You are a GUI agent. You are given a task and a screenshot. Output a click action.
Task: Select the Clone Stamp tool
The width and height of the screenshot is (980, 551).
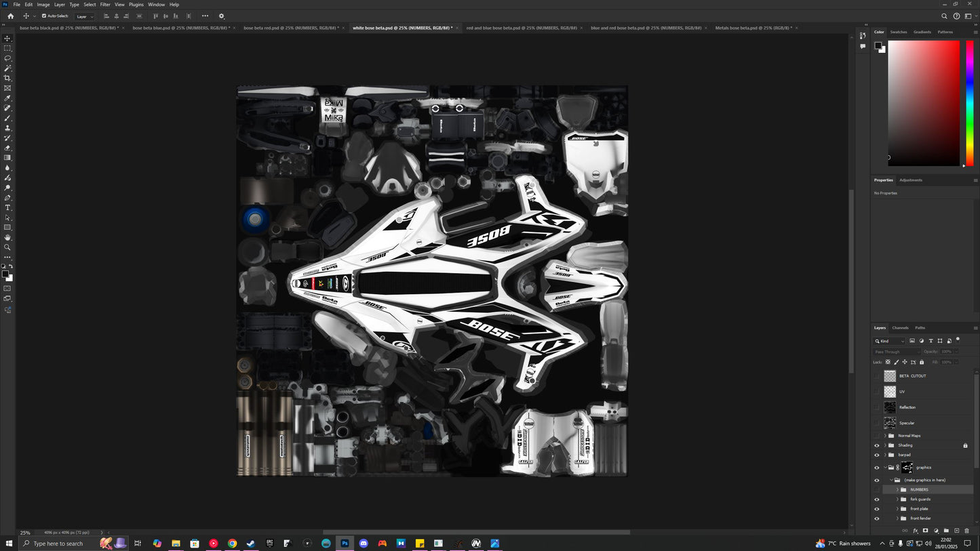(x=7, y=128)
